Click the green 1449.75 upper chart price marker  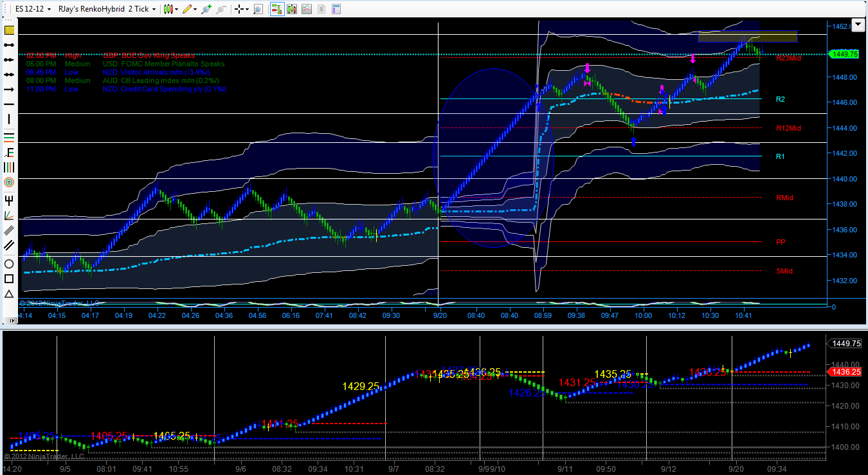pyautogui.click(x=845, y=54)
